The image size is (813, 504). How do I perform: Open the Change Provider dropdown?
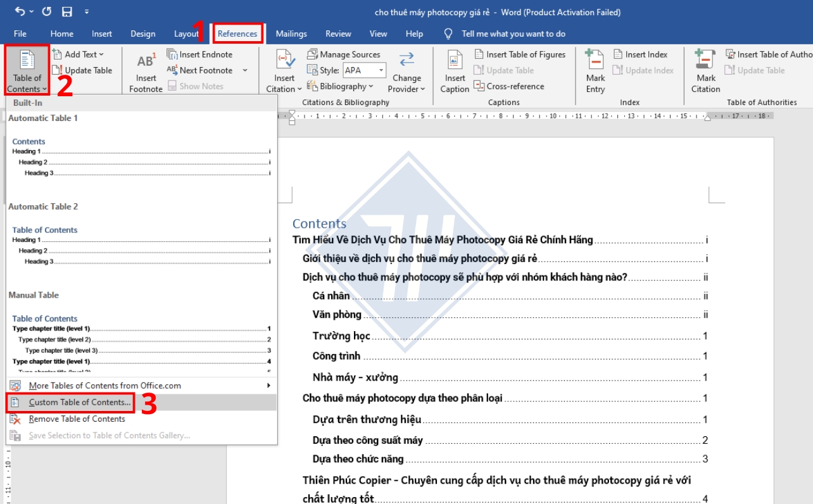(x=406, y=89)
